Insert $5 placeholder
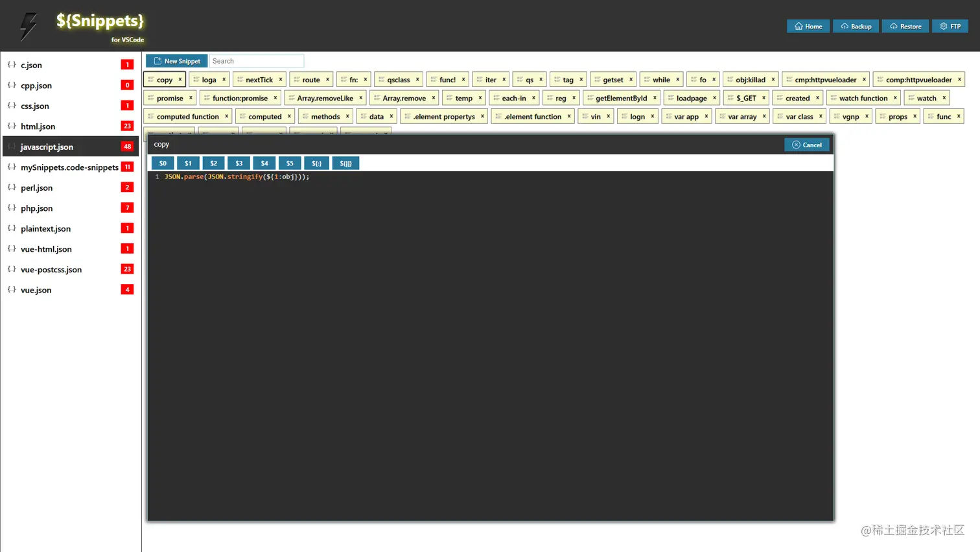The image size is (980, 552). [x=290, y=163]
